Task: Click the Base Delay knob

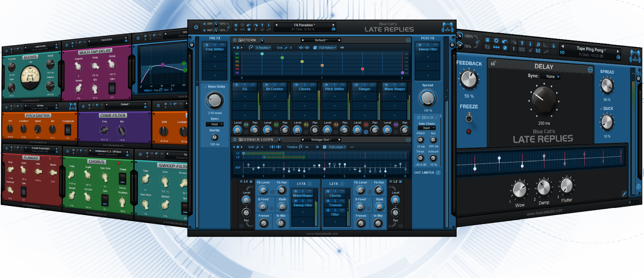Action: pyautogui.click(x=215, y=101)
